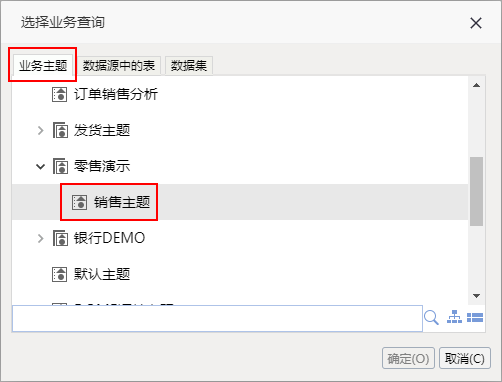Switch to list view icon
The image size is (502, 382).
[475, 317]
